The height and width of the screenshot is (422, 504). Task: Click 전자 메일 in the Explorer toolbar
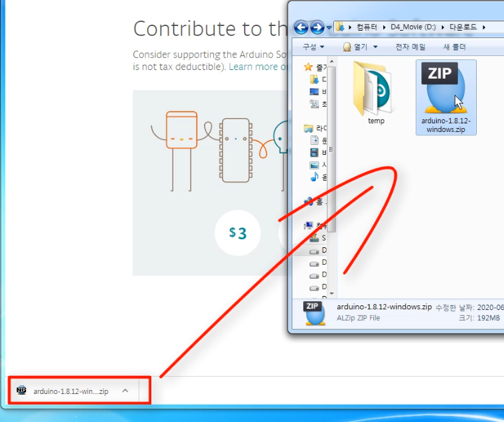click(x=411, y=47)
